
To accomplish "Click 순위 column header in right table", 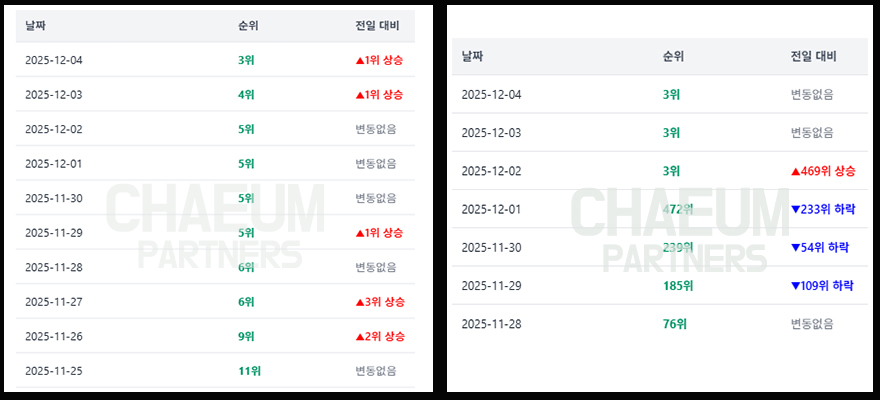I will 673,57.
